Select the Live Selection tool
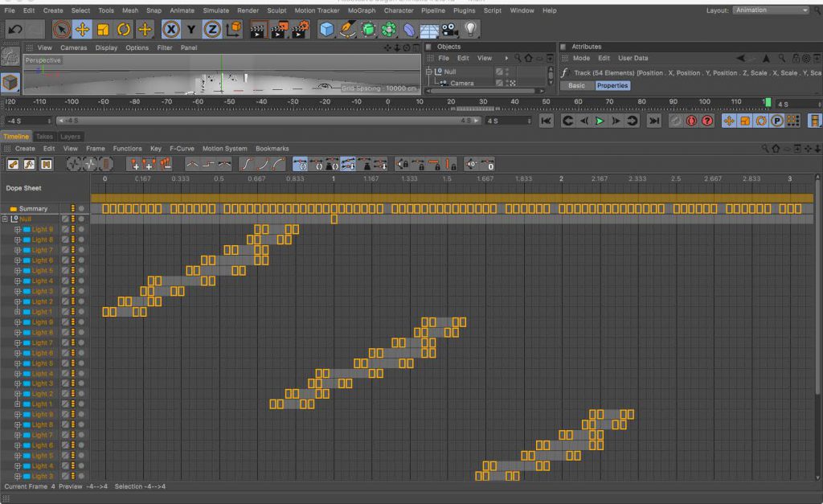The height and width of the screenshot is (504, 823). point(61,30)
